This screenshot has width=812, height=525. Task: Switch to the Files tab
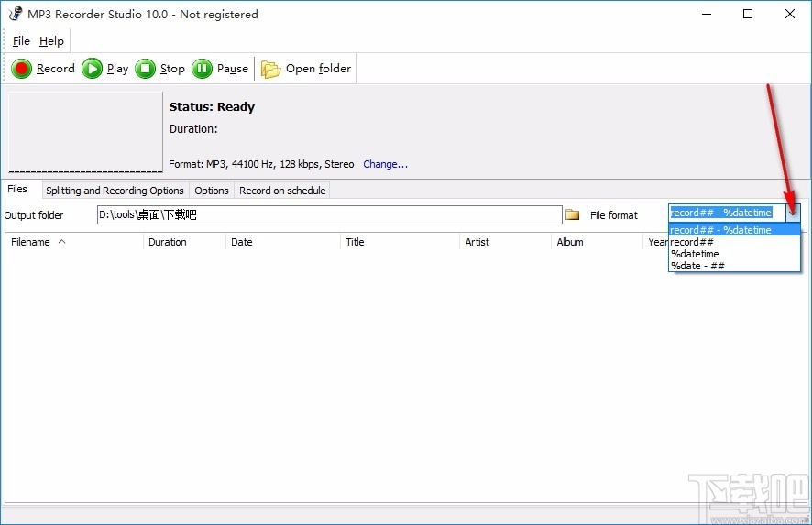point(17,189)
